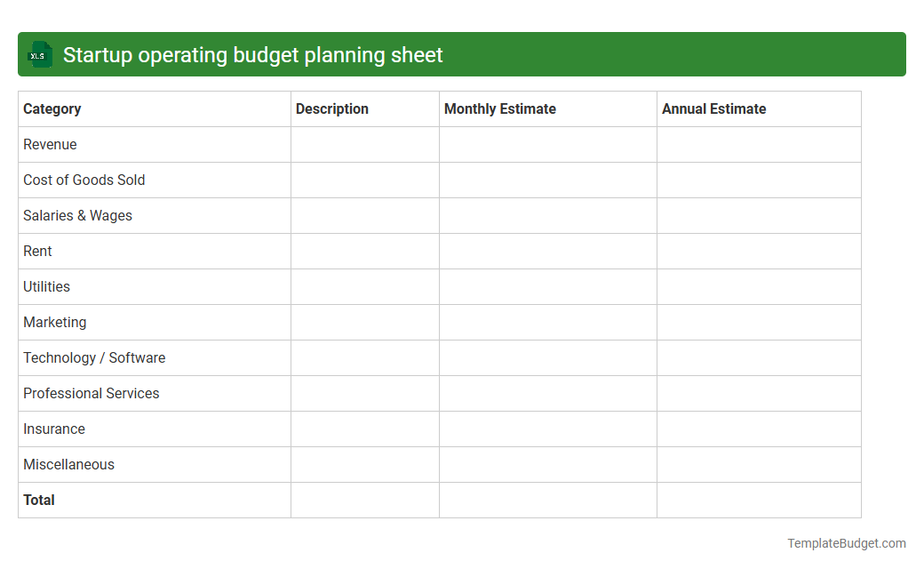Select the Cost of Goods Sold row
The height and width of the screenshot is (569, 924).
click(84, 180)
